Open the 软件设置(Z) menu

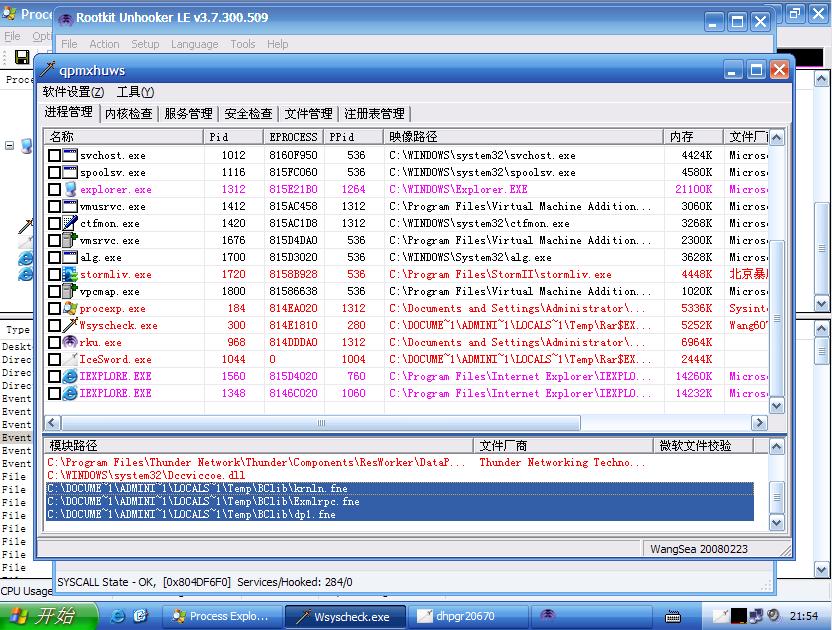pyautogui.click(x=73, y=92)
